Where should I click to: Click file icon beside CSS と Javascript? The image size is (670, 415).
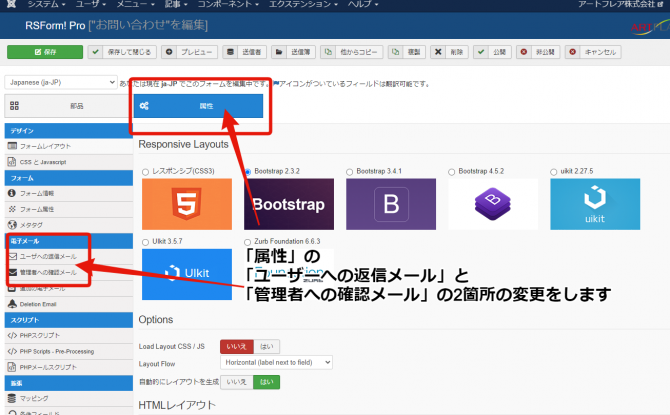[x=12, y=162]
